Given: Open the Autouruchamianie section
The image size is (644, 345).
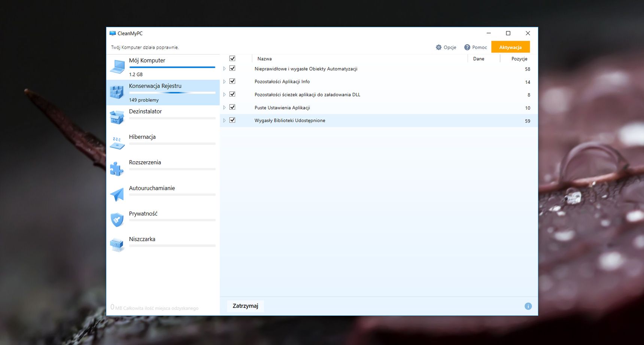Looking at the screenshot, I should pyautogui.click(x=163, y=195).
